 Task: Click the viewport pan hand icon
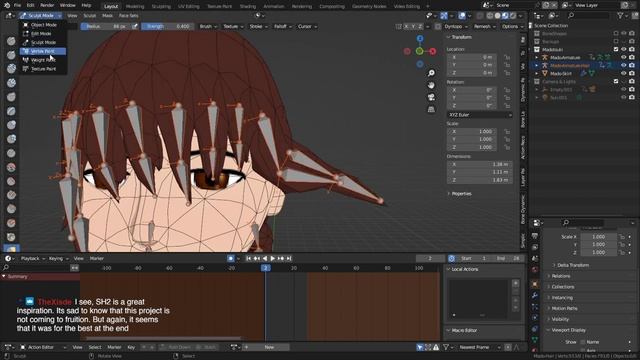coord(431,85)
